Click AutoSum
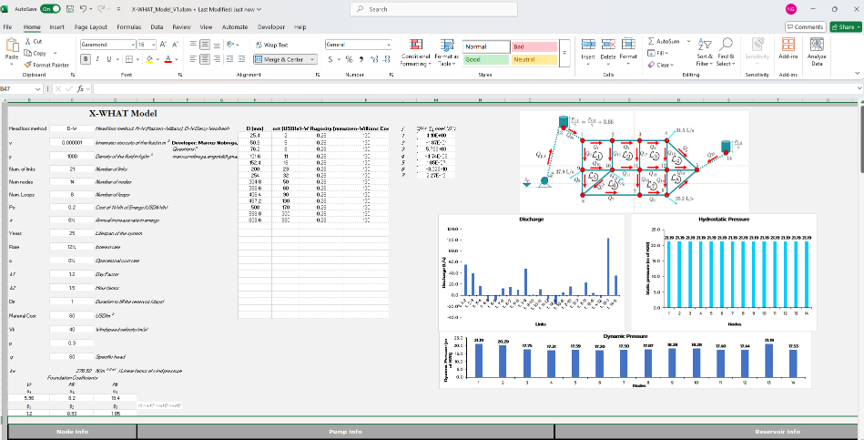Viewport: 864px width, 440px height. click(x=663, y=41)
